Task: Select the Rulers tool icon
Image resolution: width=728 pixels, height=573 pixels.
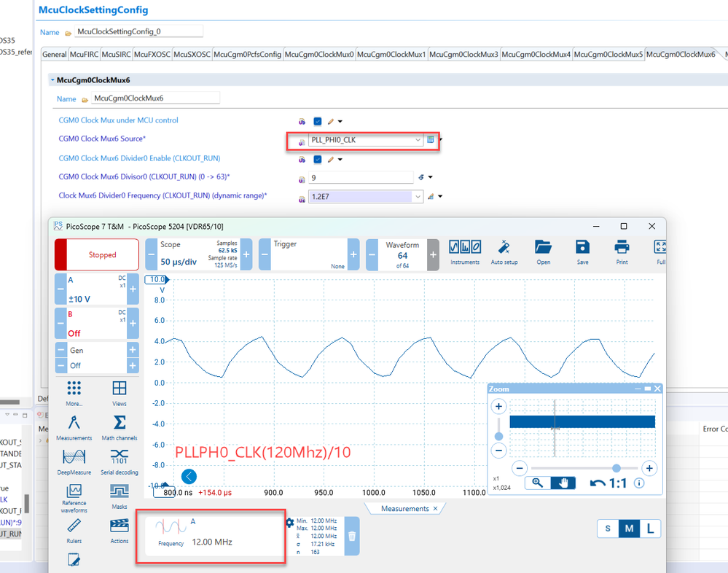Action: 74,531
